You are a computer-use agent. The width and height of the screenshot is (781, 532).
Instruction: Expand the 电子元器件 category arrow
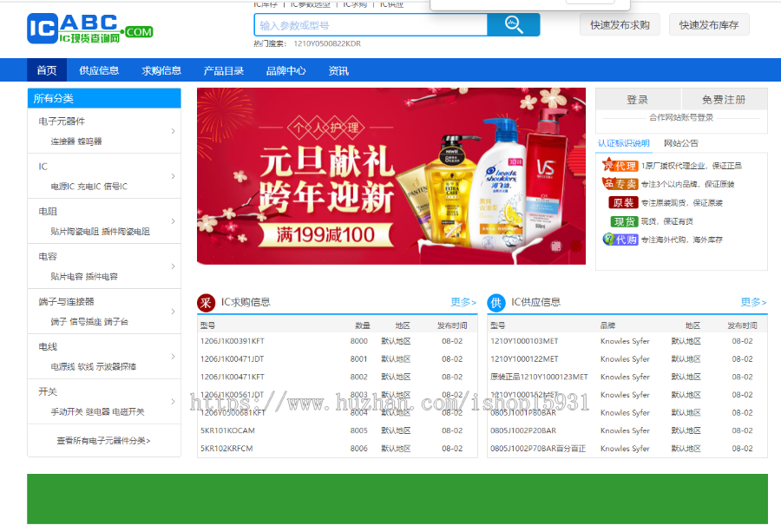point(173,131)
